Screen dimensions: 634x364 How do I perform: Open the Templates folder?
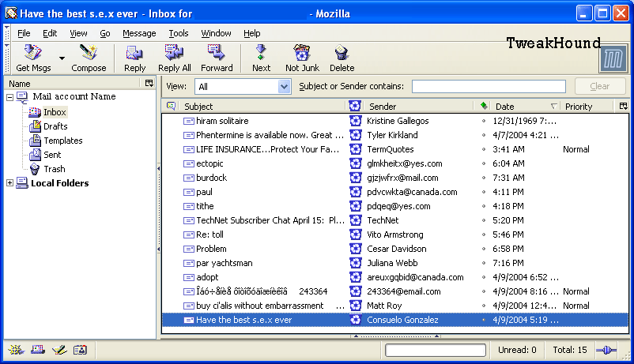pyautogui.click(x=62, y=141)
